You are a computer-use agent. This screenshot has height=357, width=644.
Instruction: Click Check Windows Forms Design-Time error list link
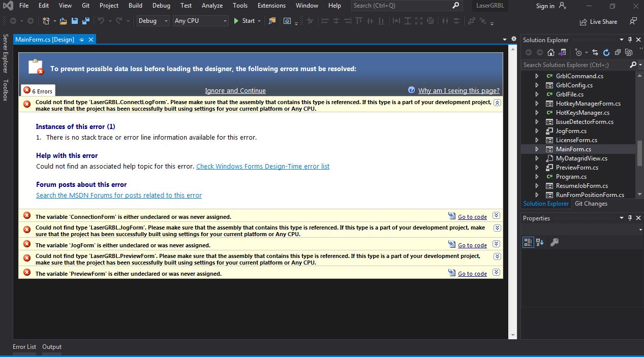(263, 166)
